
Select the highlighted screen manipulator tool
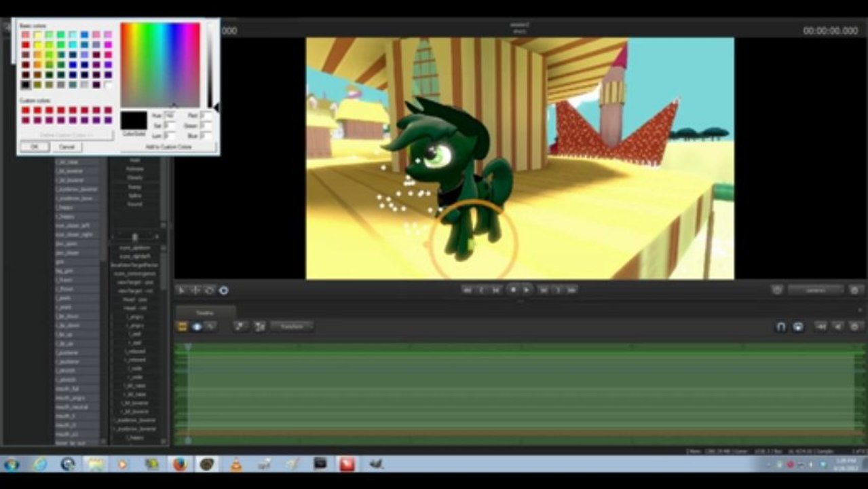[223, 290]
